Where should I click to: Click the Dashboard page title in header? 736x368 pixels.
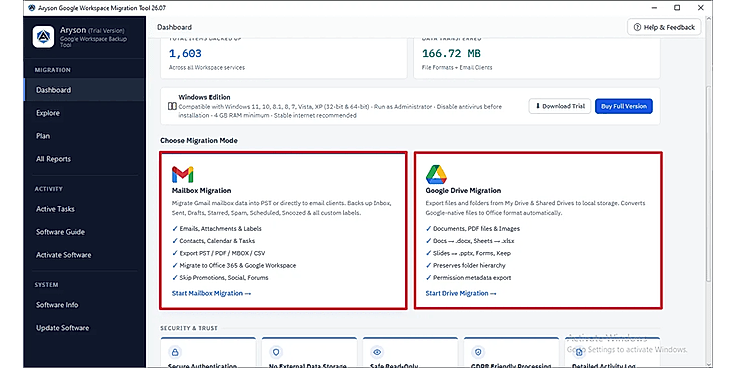pos(174,27)
